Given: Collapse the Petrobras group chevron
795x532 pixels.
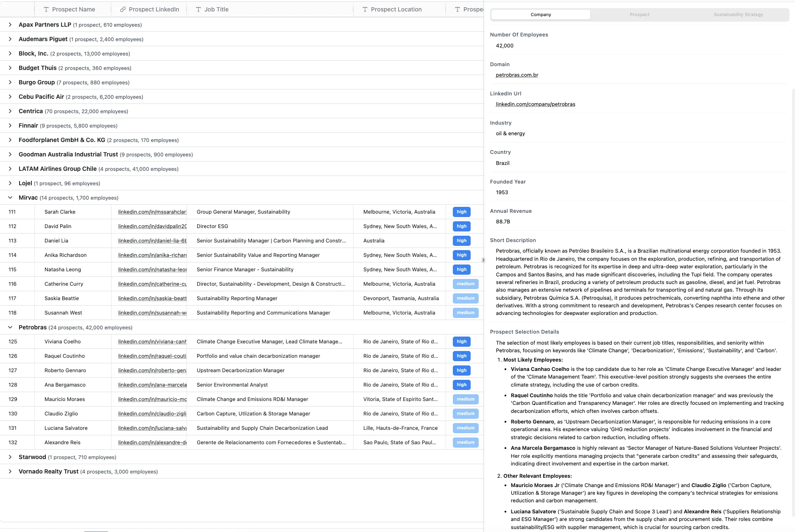Looking at the screenshot, I should click(x=10, y=327).
